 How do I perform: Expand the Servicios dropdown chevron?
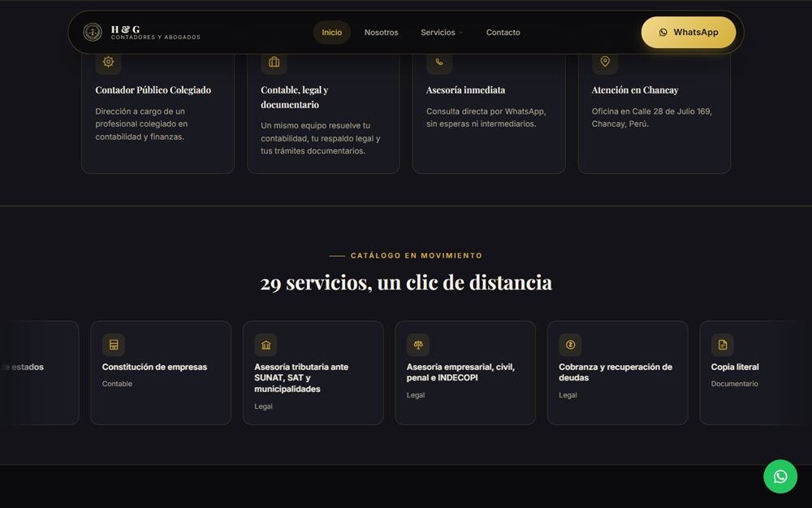(x=461, y=33)
